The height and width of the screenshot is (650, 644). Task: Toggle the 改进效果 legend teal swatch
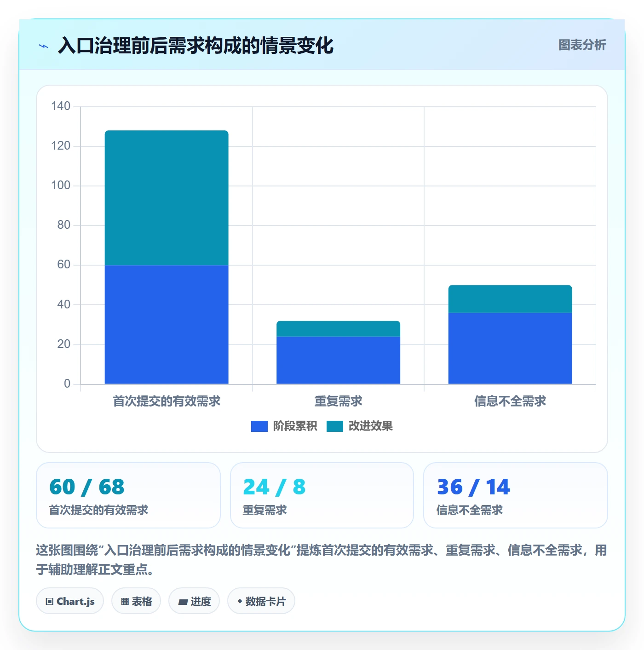[x=334, y=426]
